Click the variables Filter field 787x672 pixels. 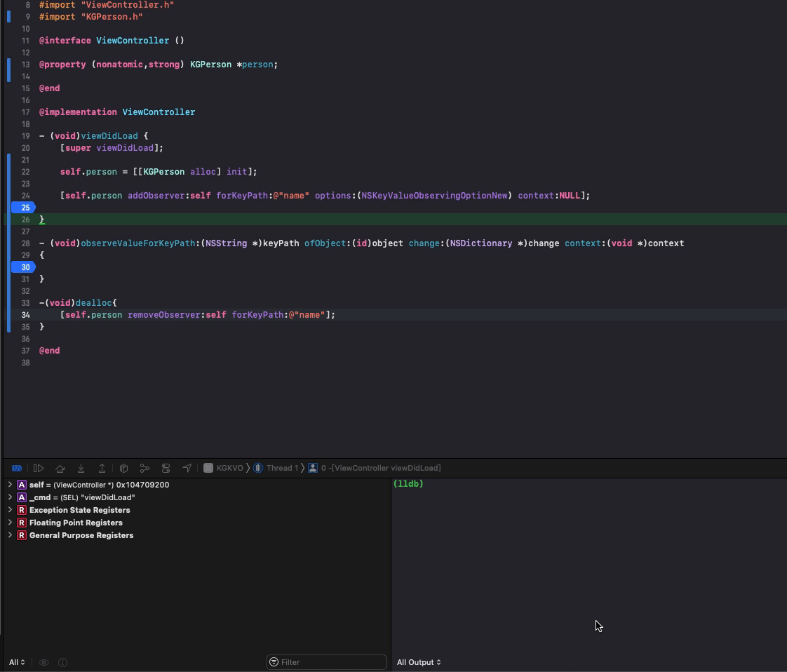click(x=326, y=661)
